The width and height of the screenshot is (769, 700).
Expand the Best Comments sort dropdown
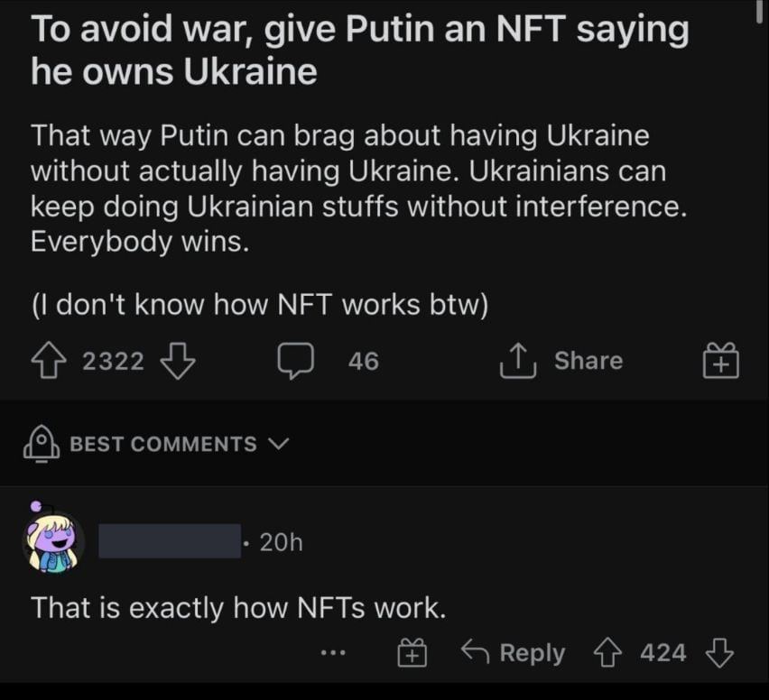tap(163, 444)
